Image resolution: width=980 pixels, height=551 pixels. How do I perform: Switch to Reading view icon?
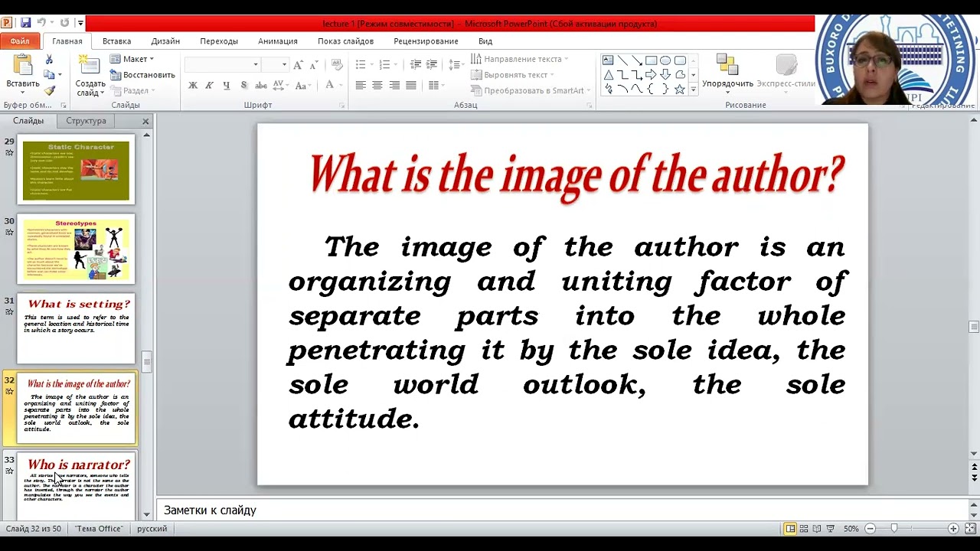pos(818,529)
